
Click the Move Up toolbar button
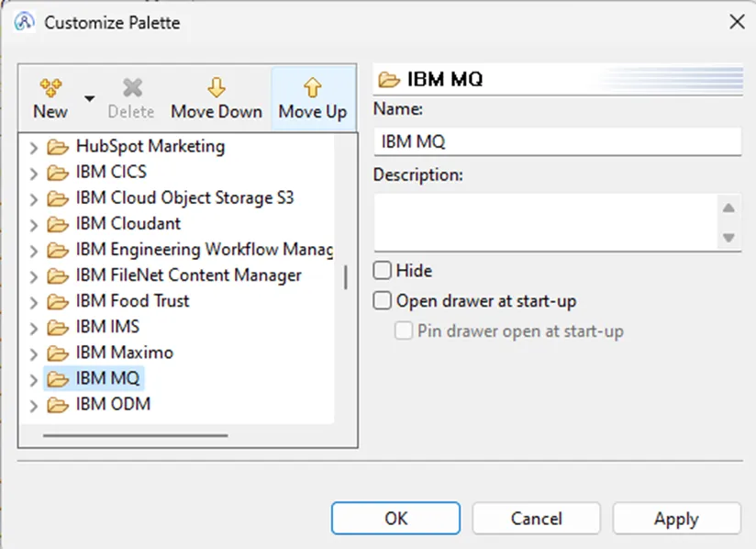click(x=313, y=99)
